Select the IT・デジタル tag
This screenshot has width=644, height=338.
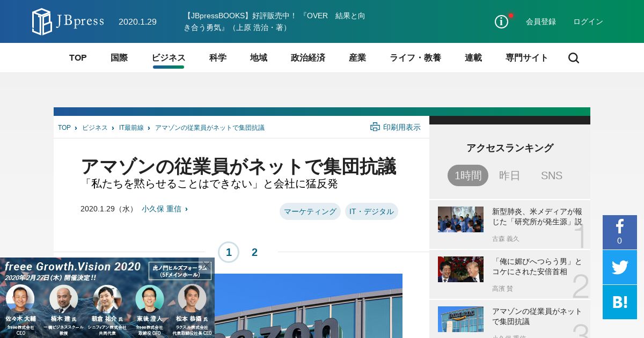click(371, 211)
